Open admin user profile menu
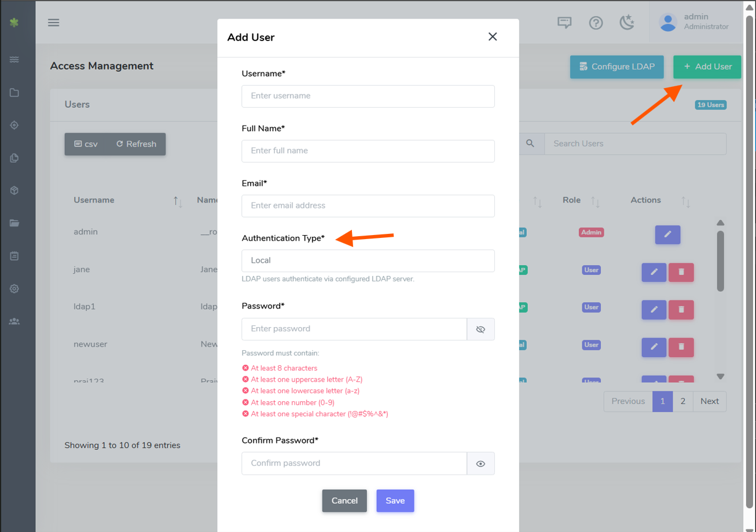The width and height of the screenshot is (756, 532). click(695, 22)
